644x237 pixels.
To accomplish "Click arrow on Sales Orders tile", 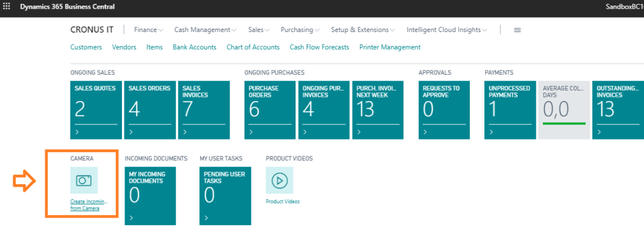I will 131,132.
